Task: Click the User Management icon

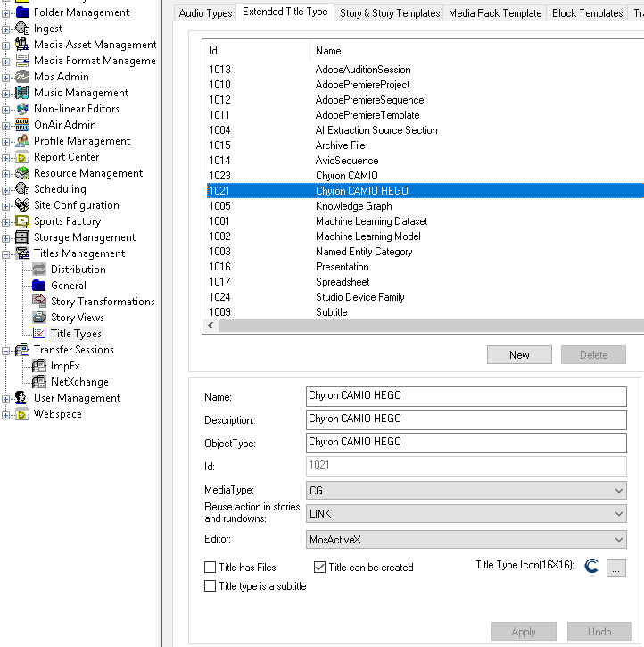Action: 22,398
